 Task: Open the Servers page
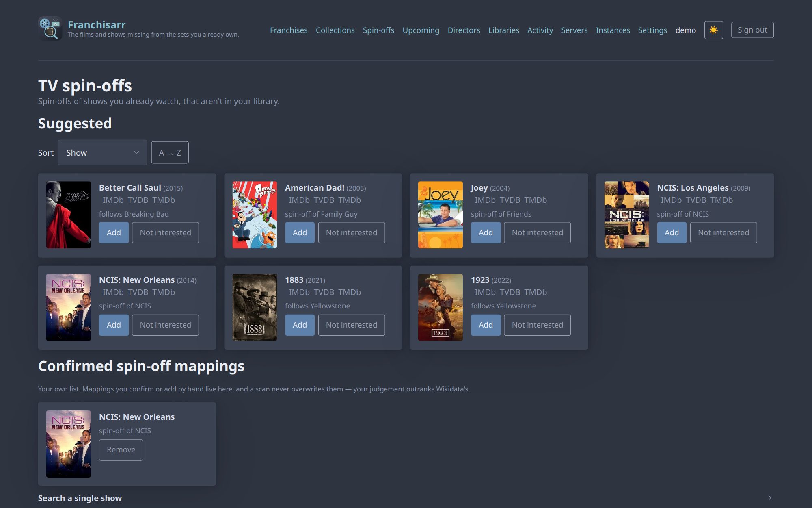pos(574,30)
